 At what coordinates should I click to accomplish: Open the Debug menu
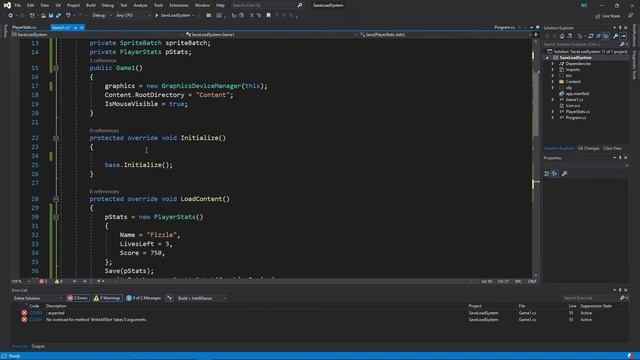coord(108,5)
